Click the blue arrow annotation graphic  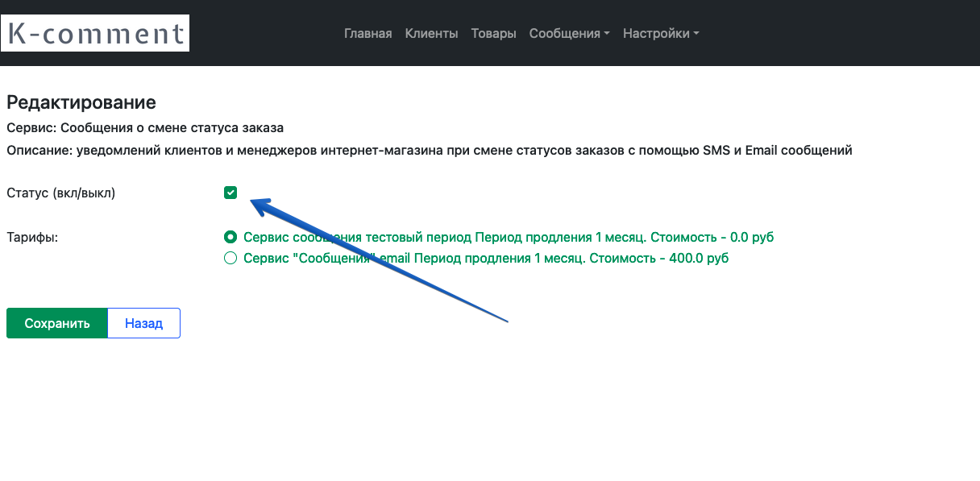click(379, 259)
